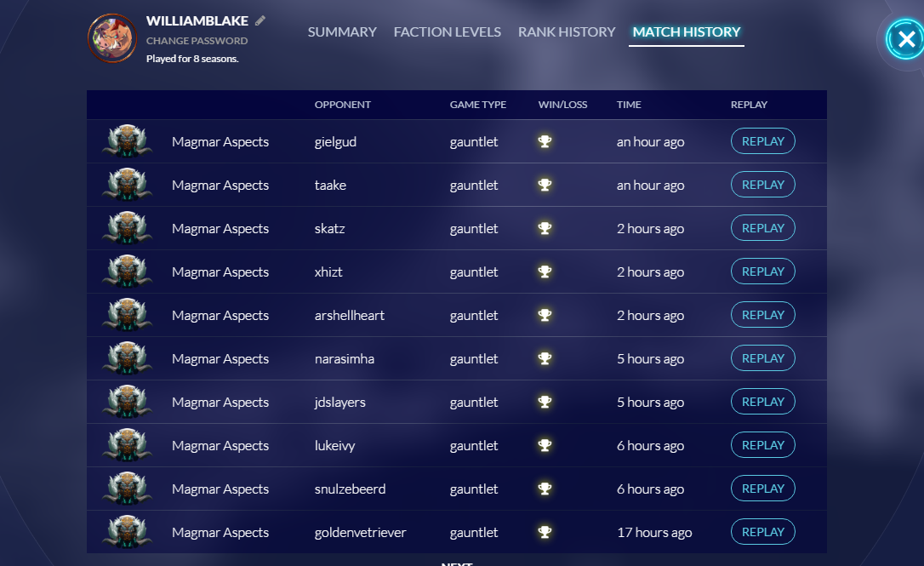Click opponent name skatz

coord(329,229)
